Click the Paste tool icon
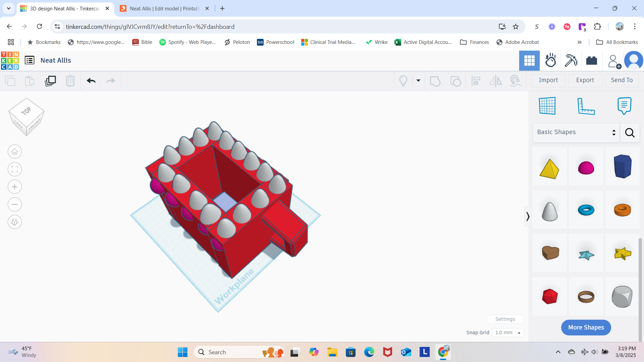Screen dimensions: 644x362 [30, 81]
